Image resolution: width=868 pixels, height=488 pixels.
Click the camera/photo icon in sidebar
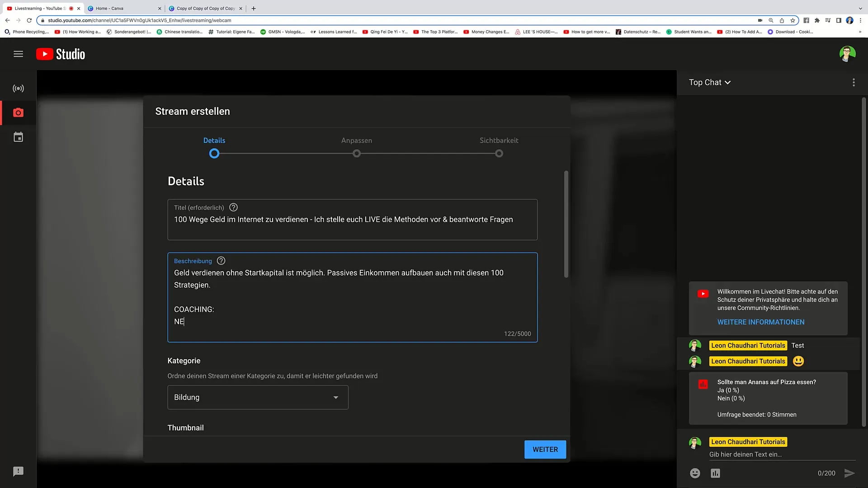18,113
